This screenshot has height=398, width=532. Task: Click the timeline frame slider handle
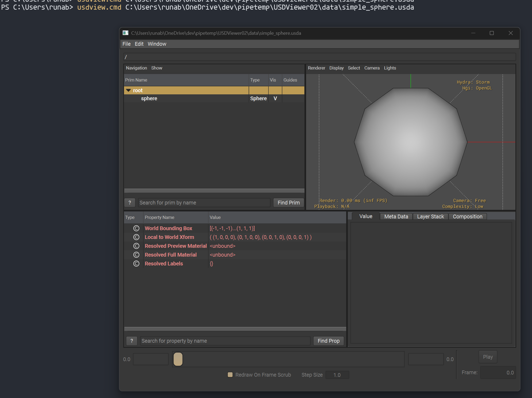[x=178, y=359]
